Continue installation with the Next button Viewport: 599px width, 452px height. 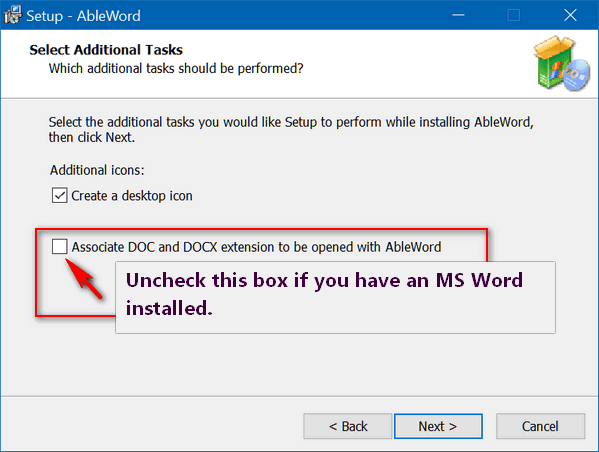pyautogui.click(x=438, y=426)
